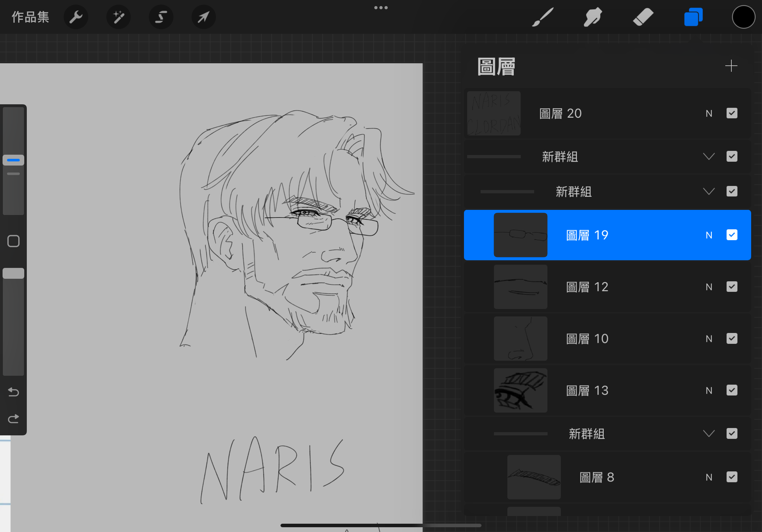Image resolution: width=762 pixels, height=532 pixels.
Task: Select the Eraser tool
Action: tap(643, 17)
